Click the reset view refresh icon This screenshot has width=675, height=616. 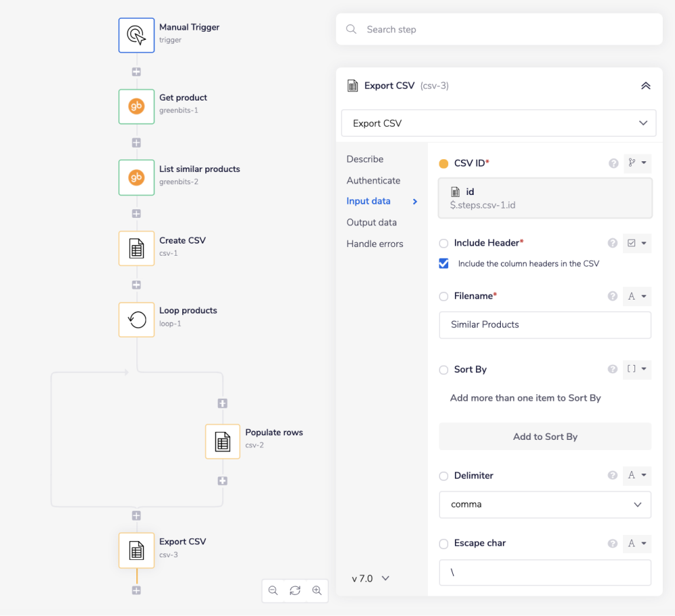(295, 590)
